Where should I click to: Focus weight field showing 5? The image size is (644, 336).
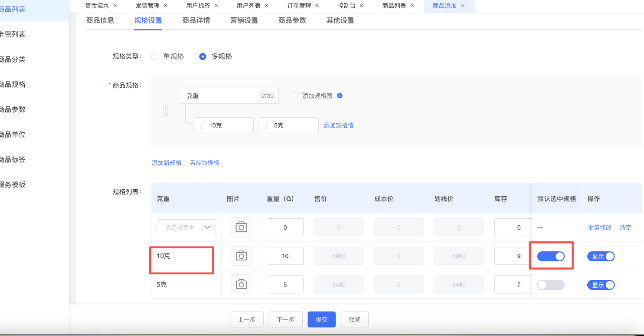click(285, 285)
